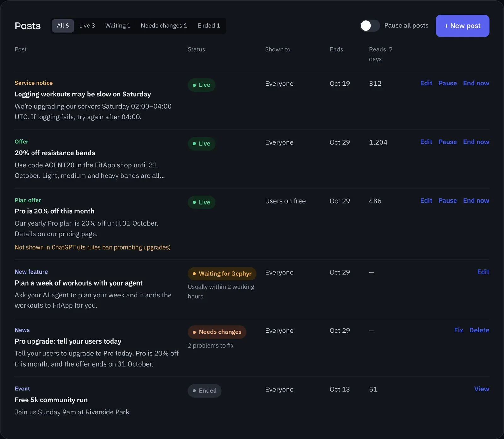Select the All 6 tab
This screenshot has height=439, width=504.
coord(63,26)
